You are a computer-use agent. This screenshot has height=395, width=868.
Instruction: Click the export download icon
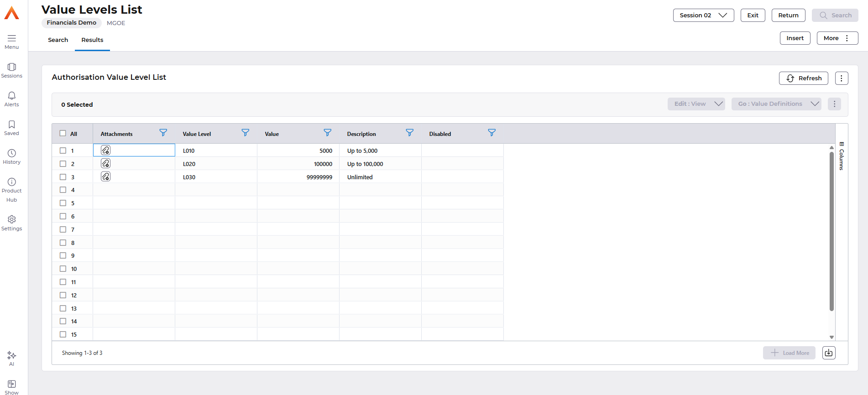click(x=829, y=353)
